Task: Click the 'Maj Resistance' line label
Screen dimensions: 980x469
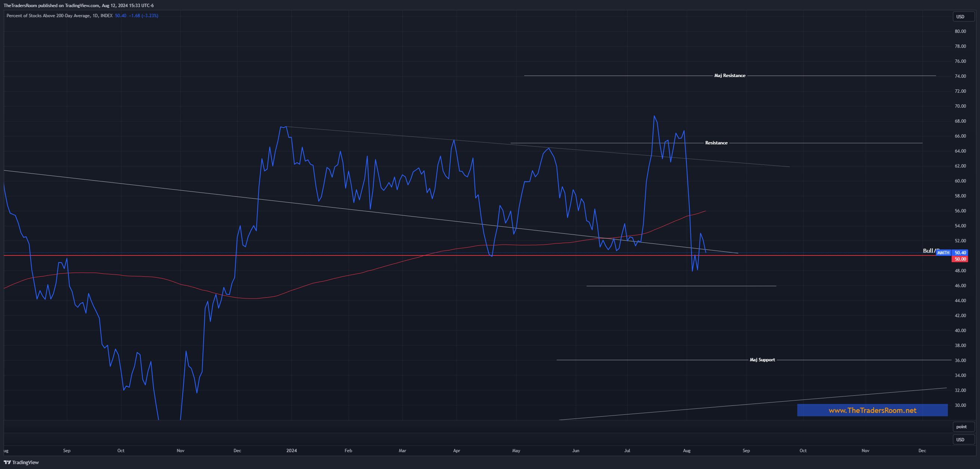Action: tap(730, 76)
